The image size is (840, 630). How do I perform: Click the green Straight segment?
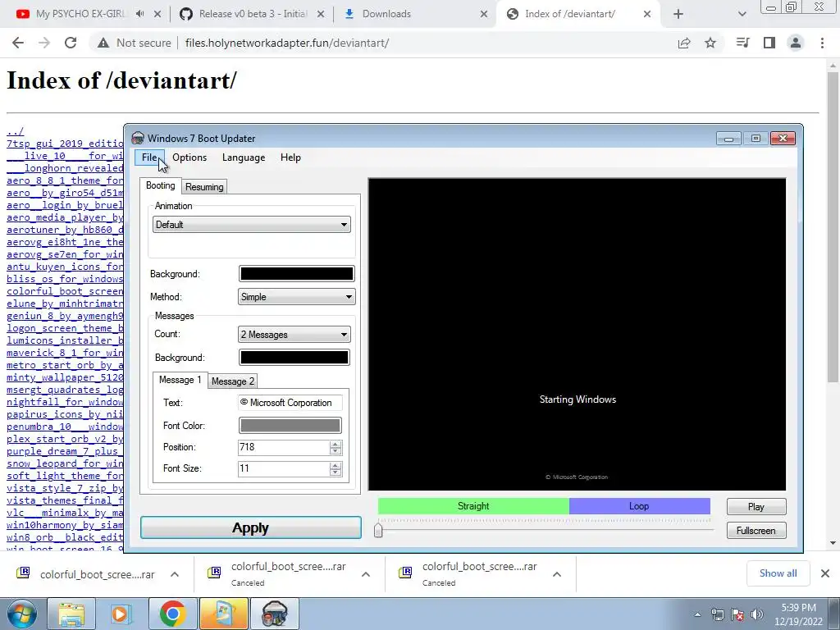pyautogui.click(x=473, y=506)
